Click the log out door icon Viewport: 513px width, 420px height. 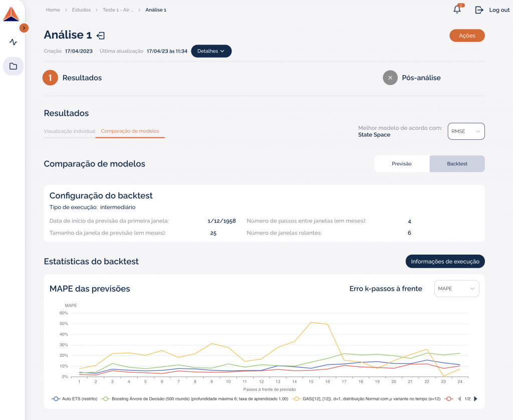point(479,10)
